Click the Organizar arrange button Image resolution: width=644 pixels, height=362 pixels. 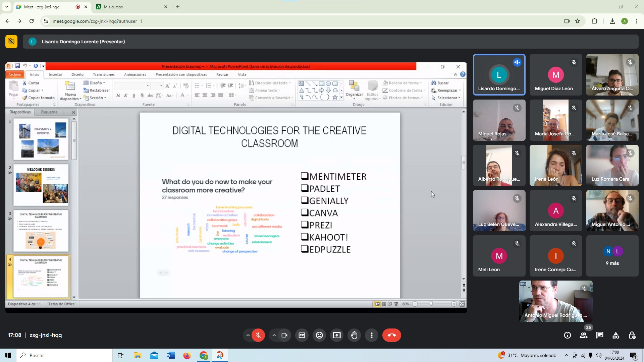354,89
